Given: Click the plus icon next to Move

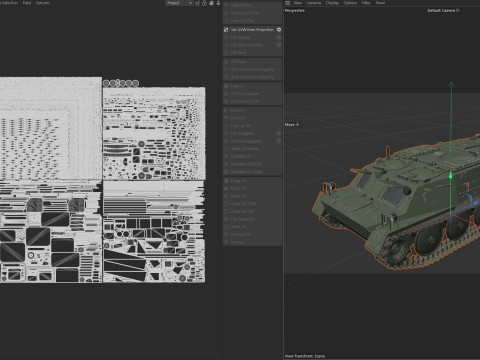Looking at the screenshot, I should 297,125.
